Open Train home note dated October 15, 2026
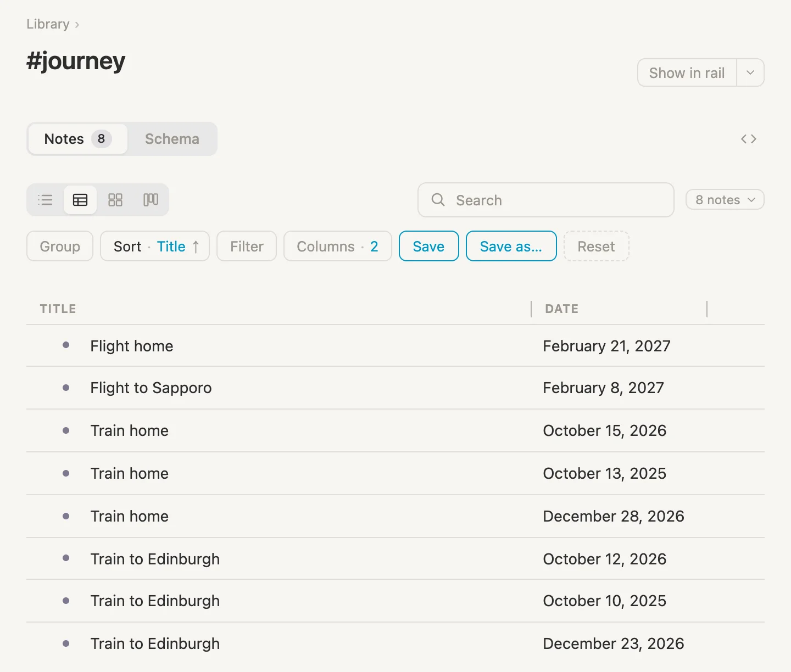This screenshot has height=672, width=791. pos(130,430)
